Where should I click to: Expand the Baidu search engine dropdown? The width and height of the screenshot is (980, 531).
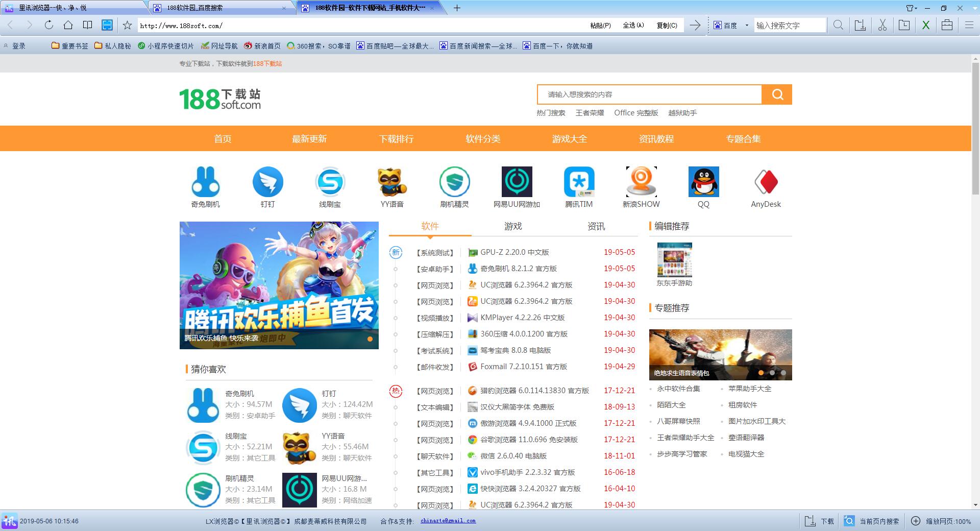point(747,25)
